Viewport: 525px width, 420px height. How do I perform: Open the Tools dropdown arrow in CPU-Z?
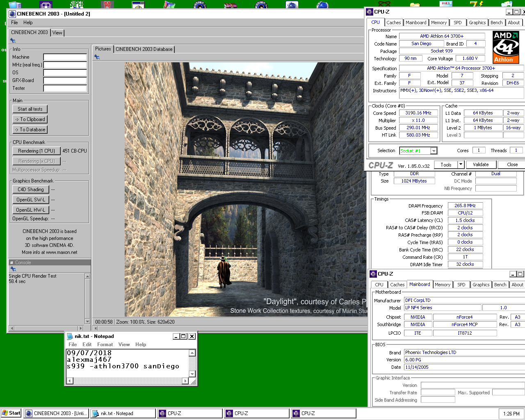[x=461, y=164]
